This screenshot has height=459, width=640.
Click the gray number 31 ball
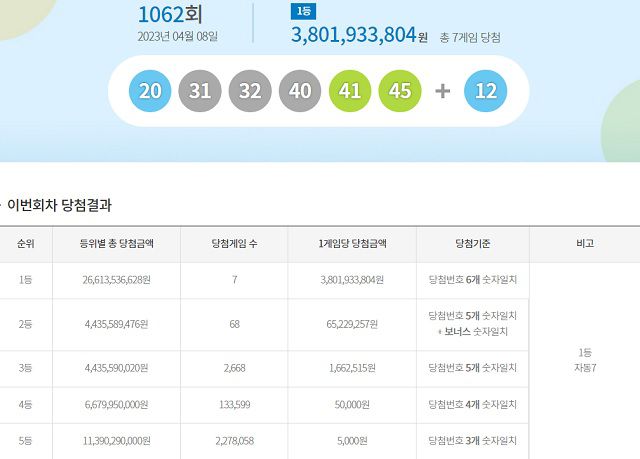pos(200,92)
